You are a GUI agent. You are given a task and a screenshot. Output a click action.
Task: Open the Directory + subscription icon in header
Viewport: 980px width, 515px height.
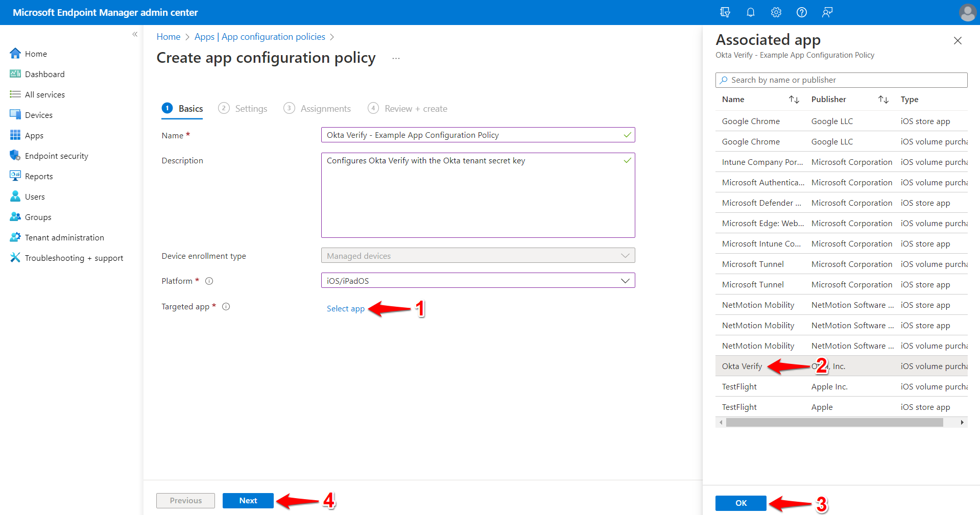725,12
